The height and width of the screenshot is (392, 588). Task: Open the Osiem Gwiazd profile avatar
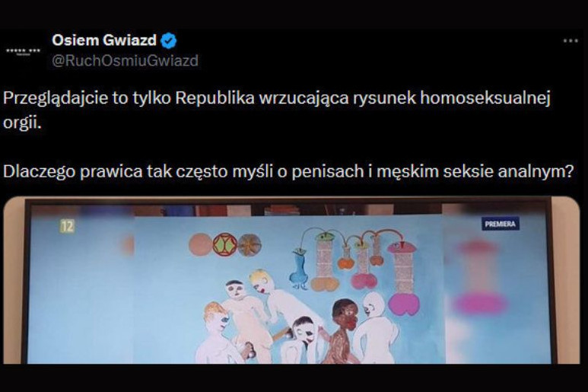pos(24,52)
